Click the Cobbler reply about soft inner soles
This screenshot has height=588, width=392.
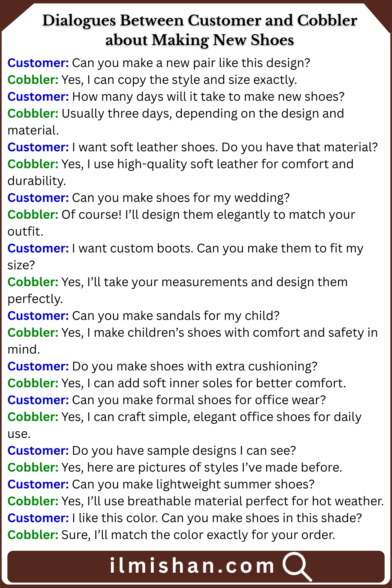(x=203, y=383)
